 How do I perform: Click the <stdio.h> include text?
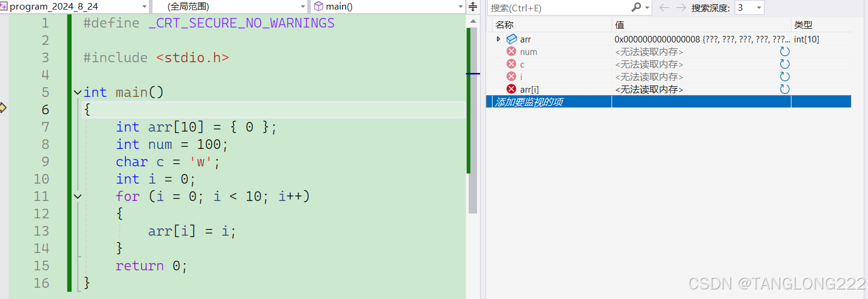pos(192,58)
